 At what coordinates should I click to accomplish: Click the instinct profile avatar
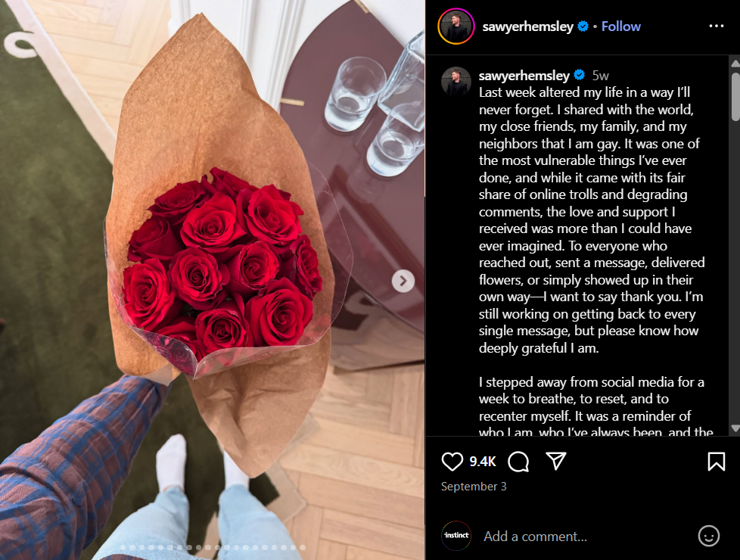tap(456, 536)
